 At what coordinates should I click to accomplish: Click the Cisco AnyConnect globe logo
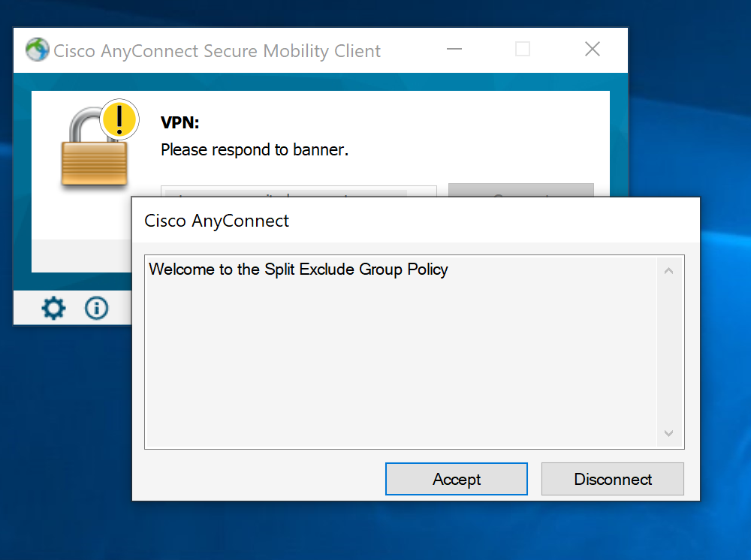[x=36, y=49]
